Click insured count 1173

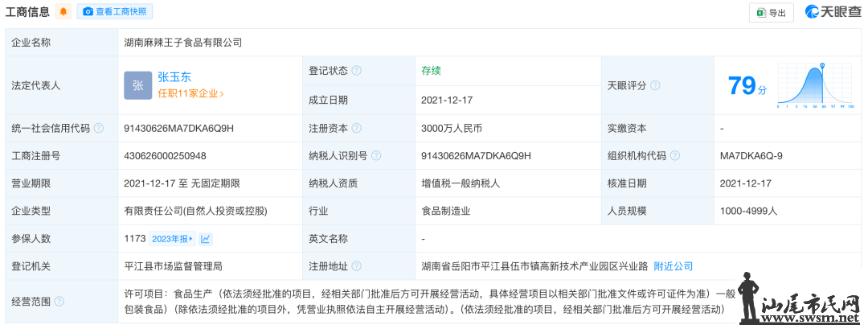(134, 239)
